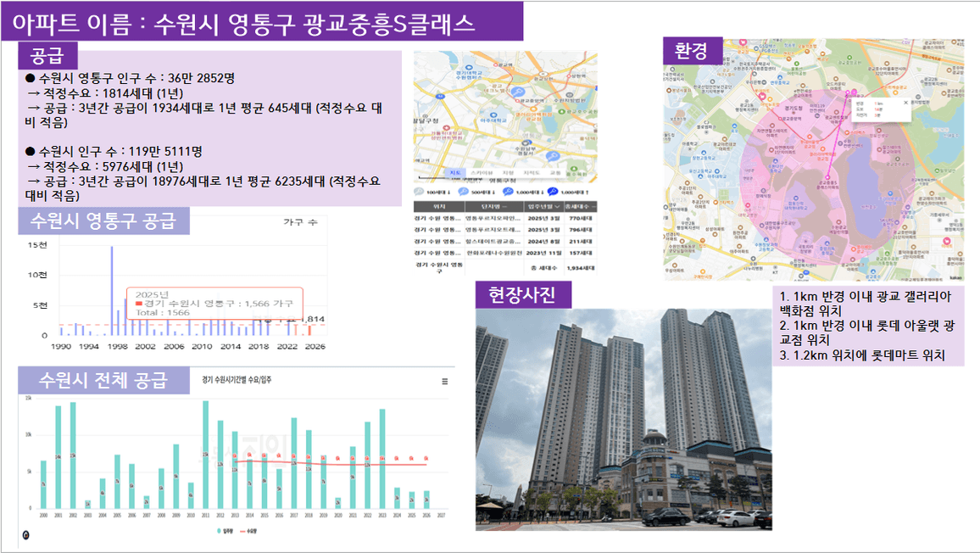
Task: Click the 공급 section label
Action: pyautogui.click(x=47, y=55)
